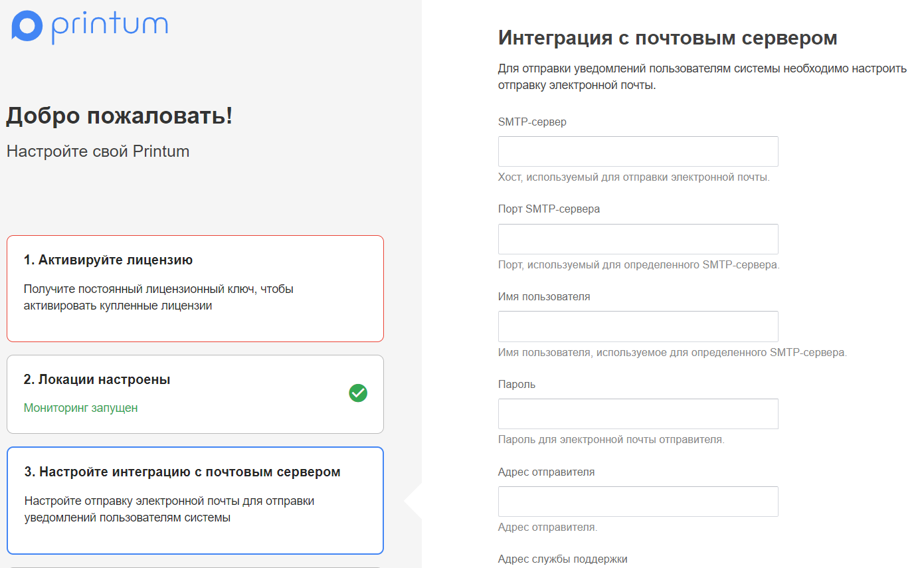The height and width of the screenshot is (568, 924).
Task: Click the Пароль field label
Action: 517,384
